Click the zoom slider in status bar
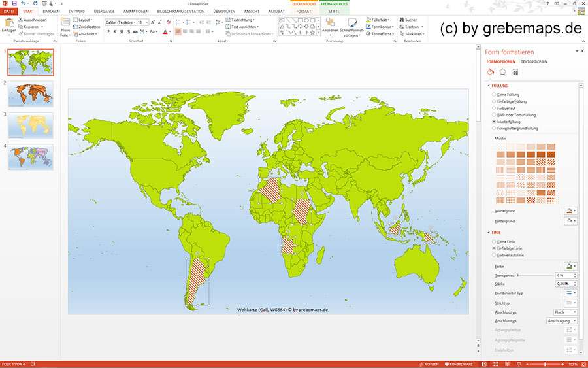 point(545,364)
